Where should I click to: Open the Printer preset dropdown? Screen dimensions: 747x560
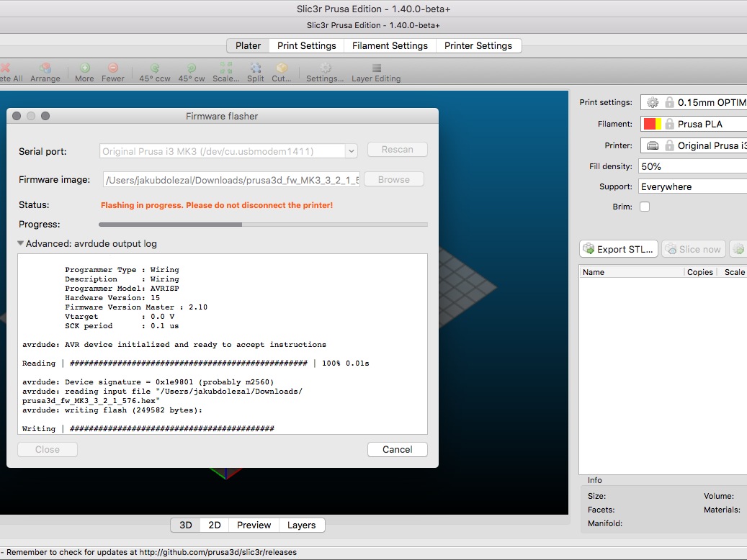pyautogui.click(x=694, y=145)
